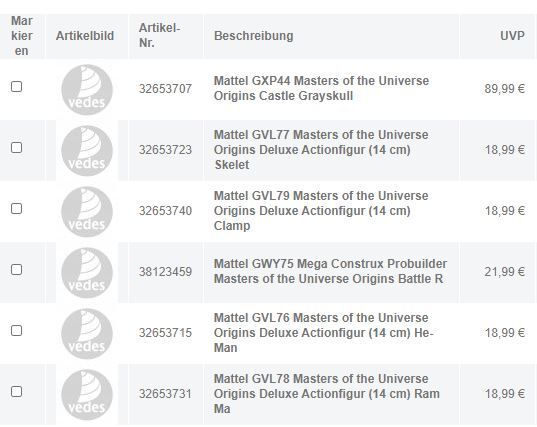
Task: Click the Artikelbild column header
Action: 85,36
